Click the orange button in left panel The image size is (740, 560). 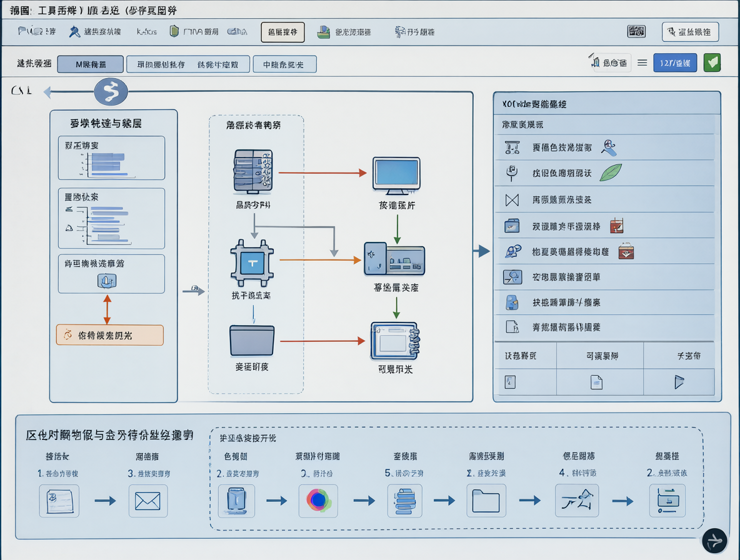coord(110,335)
